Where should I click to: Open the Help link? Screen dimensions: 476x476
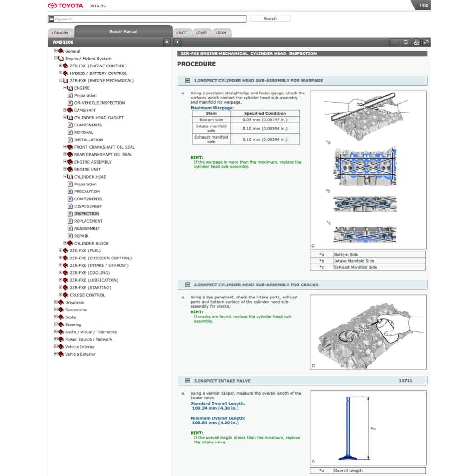(423, 5)
